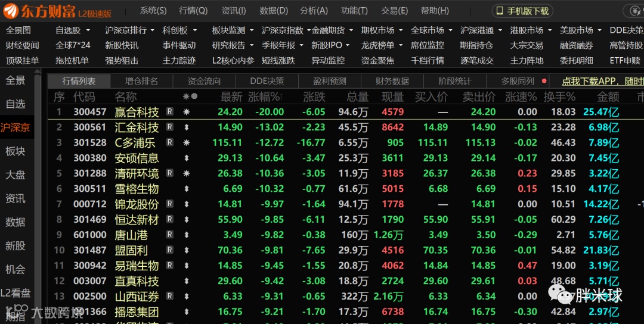Click the 东方财富 logo icon
Image resolution: width=644 pixels, height=324 pixels.
(11, 11)
